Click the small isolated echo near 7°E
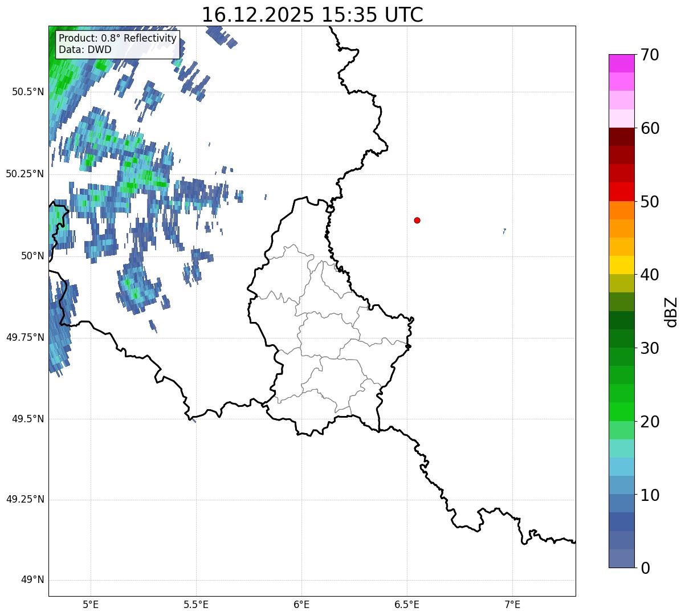Image resolution: width=685 pixels, height=616 pixels. [x=504, y=231]
